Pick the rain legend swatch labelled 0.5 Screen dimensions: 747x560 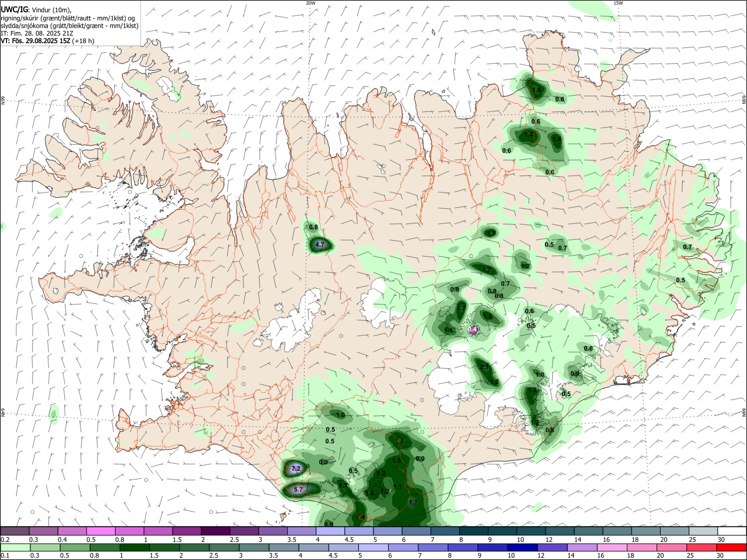(75, 547)
